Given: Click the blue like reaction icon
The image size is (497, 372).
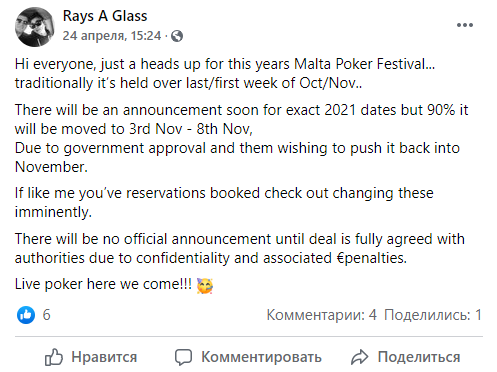Looking at the screenshot, I should click(x=26, y=315).
